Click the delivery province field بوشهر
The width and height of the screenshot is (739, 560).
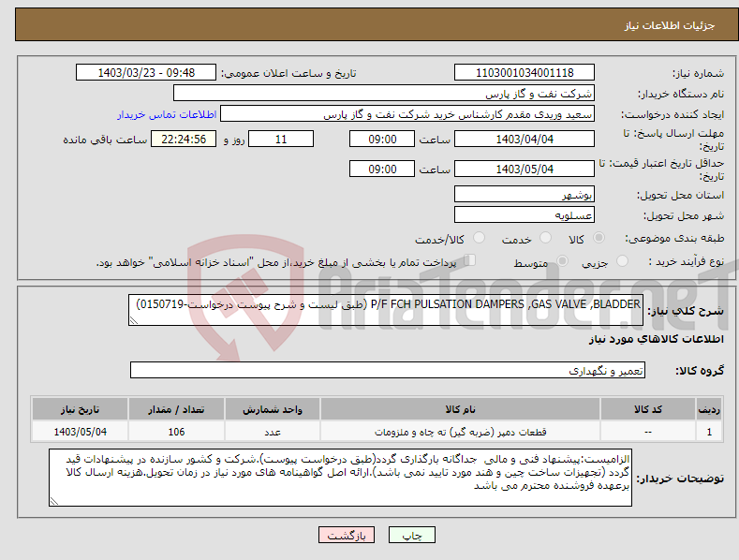pyautogui.click(x=525, y=194)
